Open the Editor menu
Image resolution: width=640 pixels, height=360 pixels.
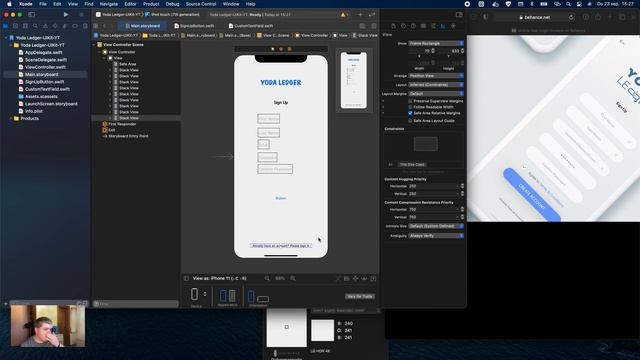point(130,4)
